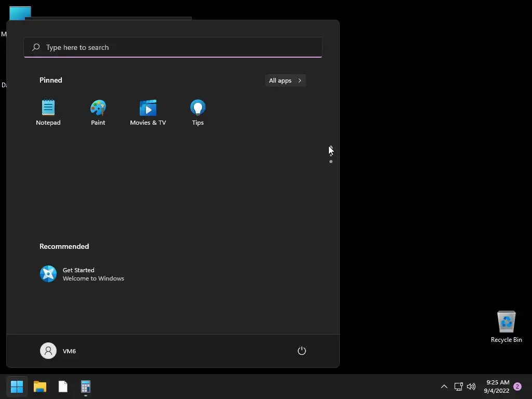Open the clock and date 9:25 AM
Screen dimensions: 532x399
[x=497, y=387]
